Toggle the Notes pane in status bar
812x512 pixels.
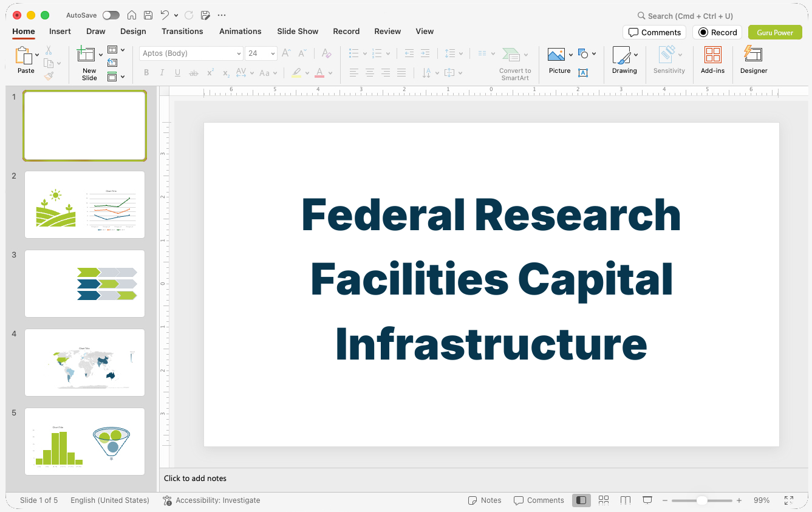pos(485,500)
